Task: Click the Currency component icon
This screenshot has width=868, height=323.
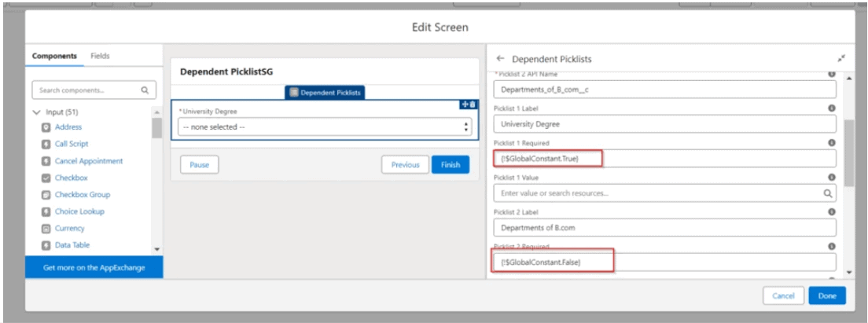Action: (x=46, y=229)
